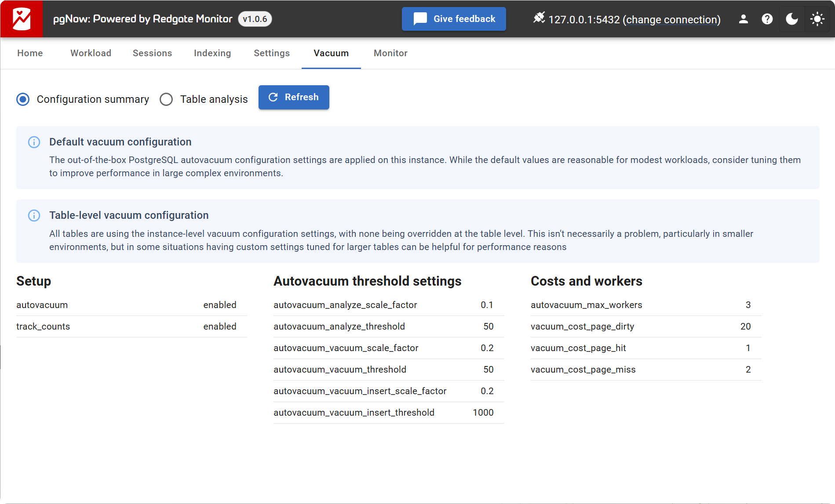Click autovacuum_max_workers label

[x=587, y=305]
